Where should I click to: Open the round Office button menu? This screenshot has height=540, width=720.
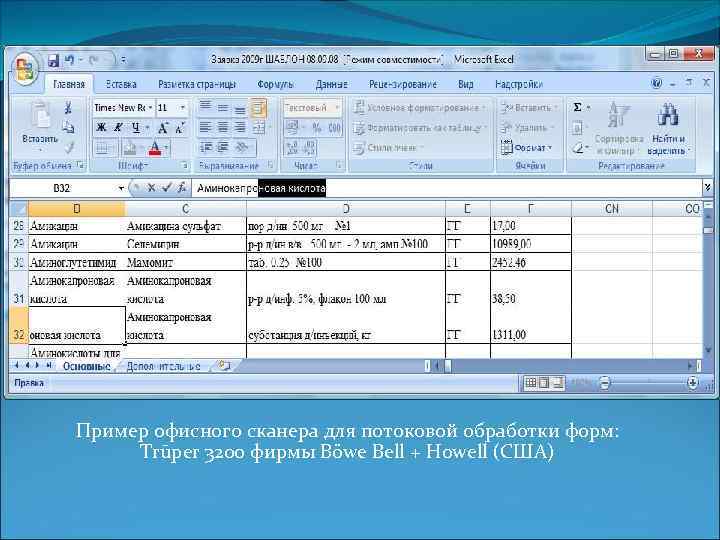tap(25, 69)
